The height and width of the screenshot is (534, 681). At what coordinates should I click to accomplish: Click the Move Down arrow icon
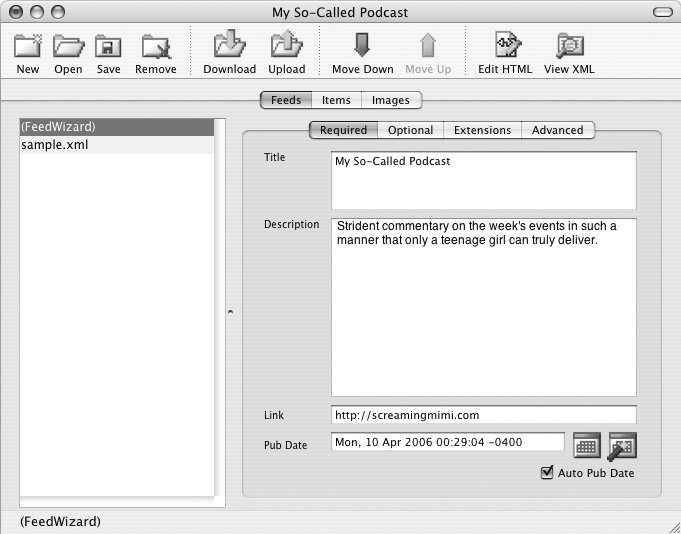362,47
